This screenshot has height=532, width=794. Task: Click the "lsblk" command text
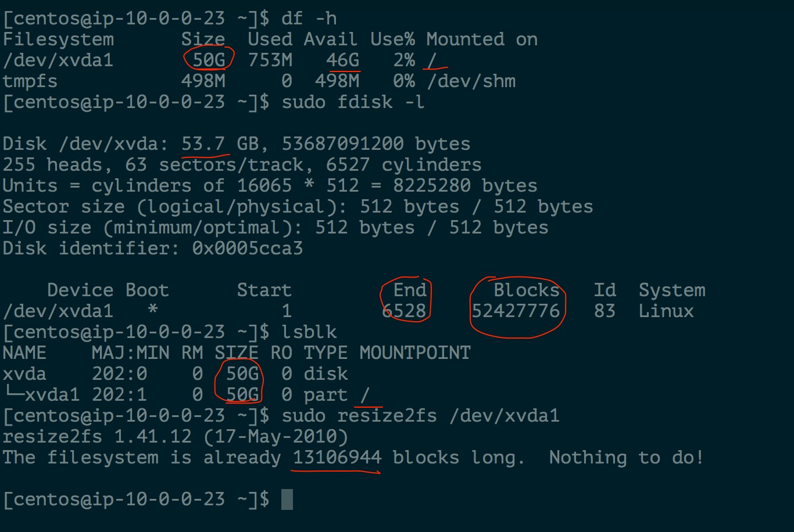coord(309,332)
